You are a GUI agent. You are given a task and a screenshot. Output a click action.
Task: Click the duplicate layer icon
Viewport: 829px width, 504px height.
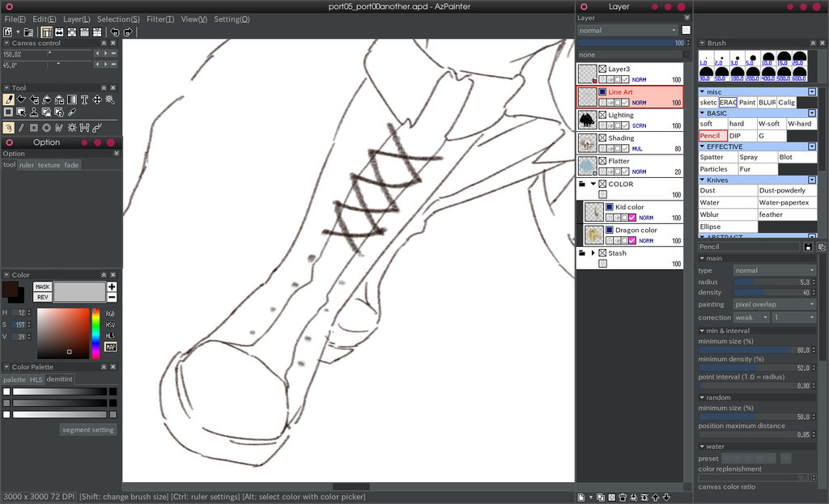pyautogui.click(x=601, y=498)
